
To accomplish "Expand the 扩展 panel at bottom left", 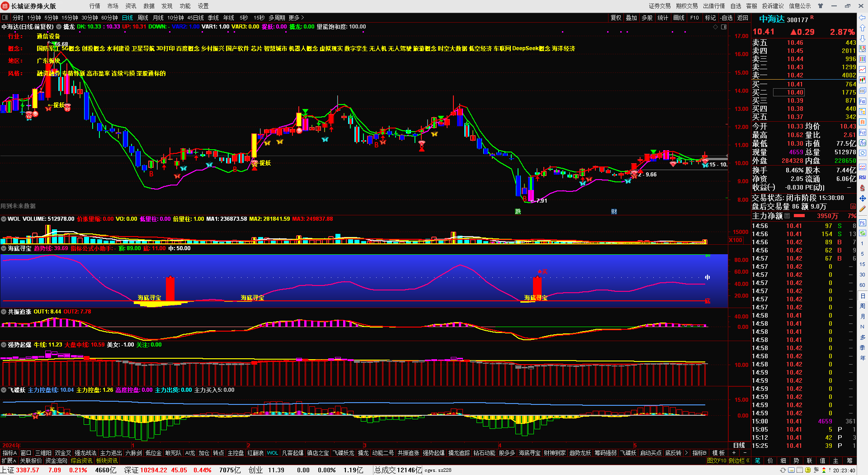I will tap(9, 461).
